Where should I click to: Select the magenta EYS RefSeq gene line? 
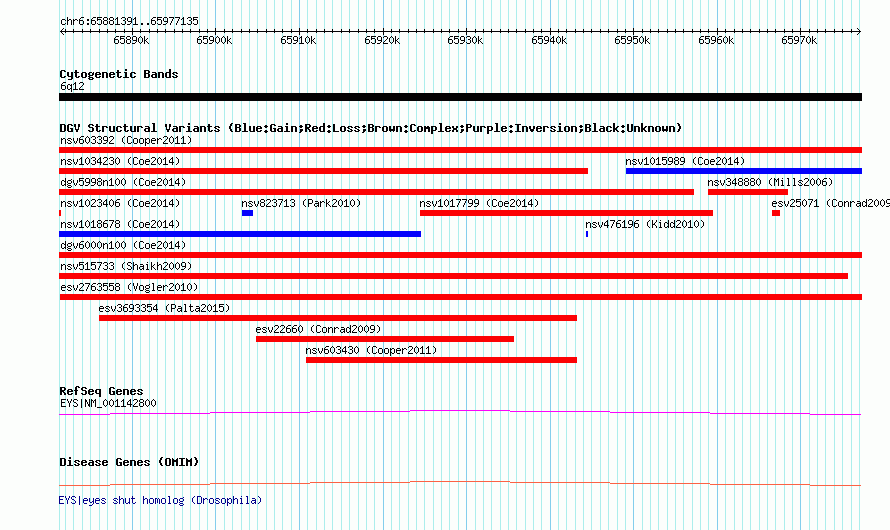pos(460,413)
